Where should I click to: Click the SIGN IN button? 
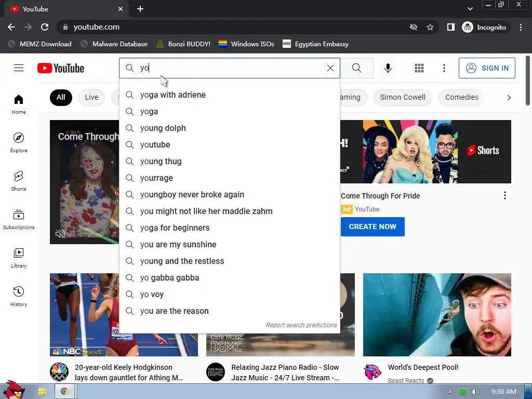point(486,68)
